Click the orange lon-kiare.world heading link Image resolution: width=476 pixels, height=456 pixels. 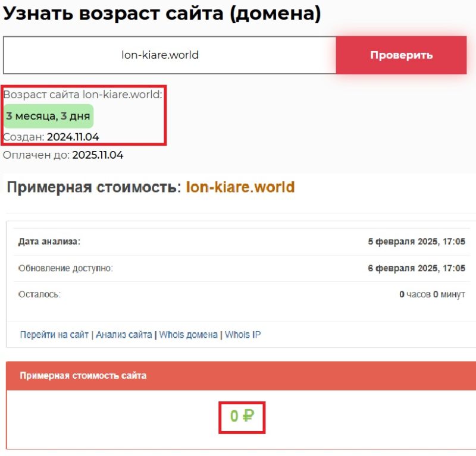coord(240,187)
